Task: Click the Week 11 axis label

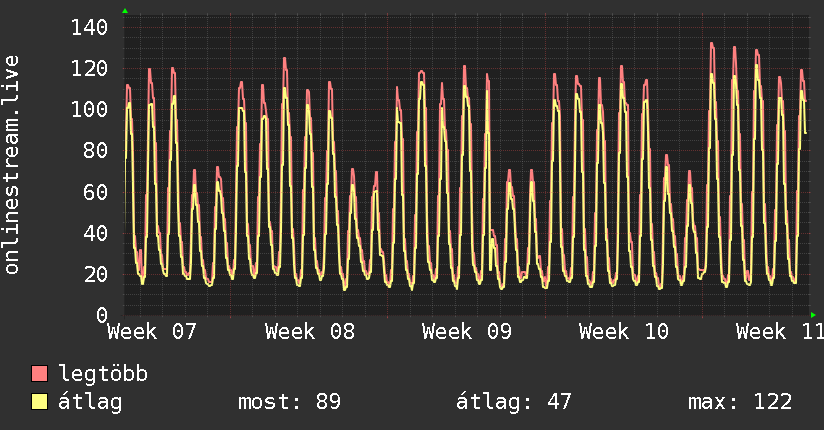Action: click(x=780, y=332)
